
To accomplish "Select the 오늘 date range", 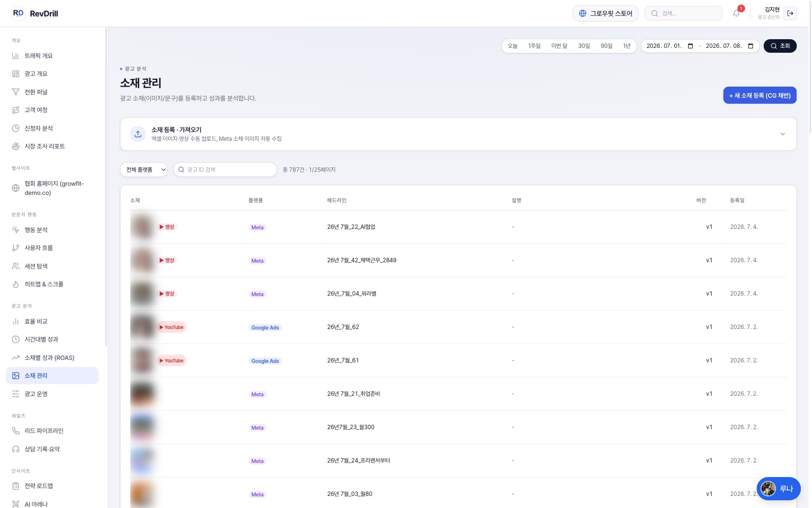I will (512, 46).
